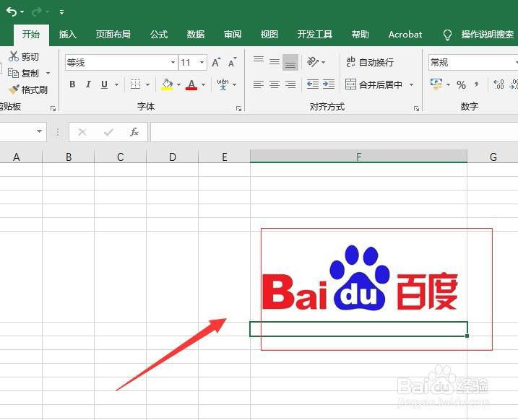This screenshot has height=420, width=518.
Task: Expand font color dropdown arrow
Action: (x=204, y=84)
